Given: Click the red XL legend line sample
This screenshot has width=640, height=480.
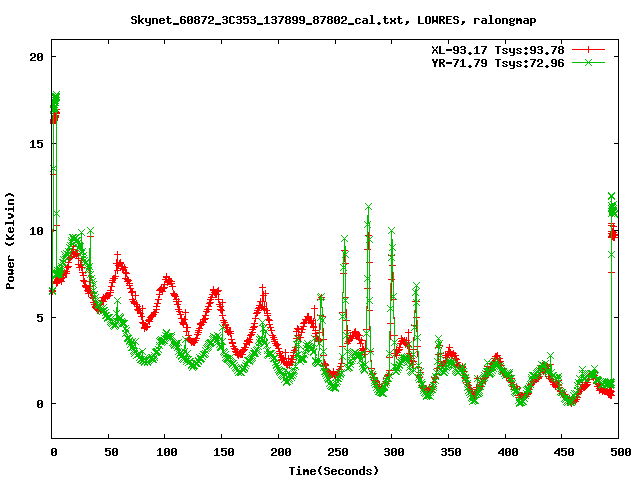Looking at the screenshot, I should 588,50.
